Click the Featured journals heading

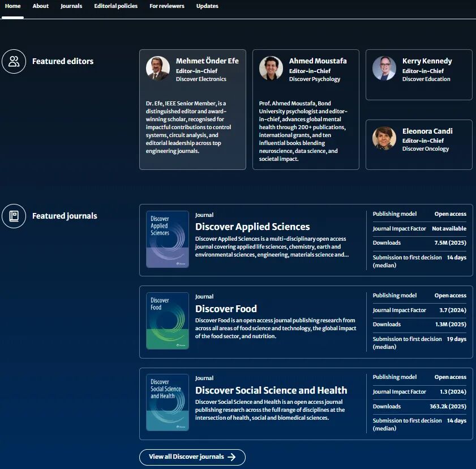click(x=65, y=216)
